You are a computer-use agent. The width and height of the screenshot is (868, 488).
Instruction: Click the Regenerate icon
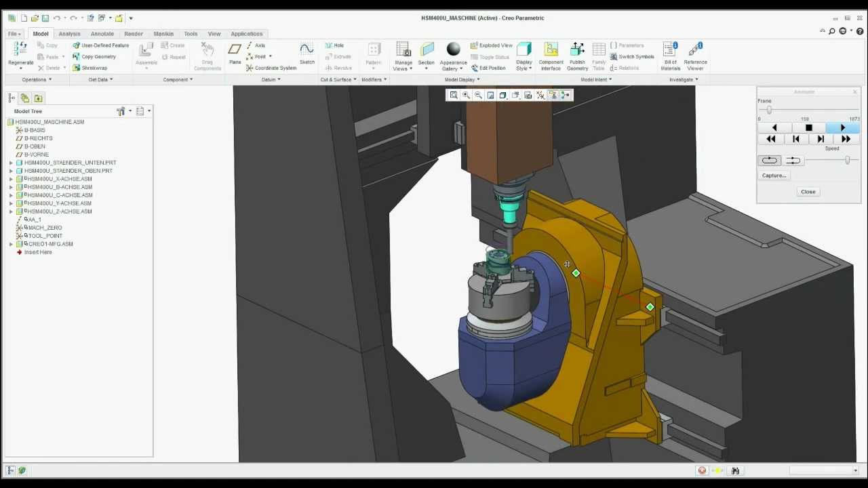click(x=20, y=50)
